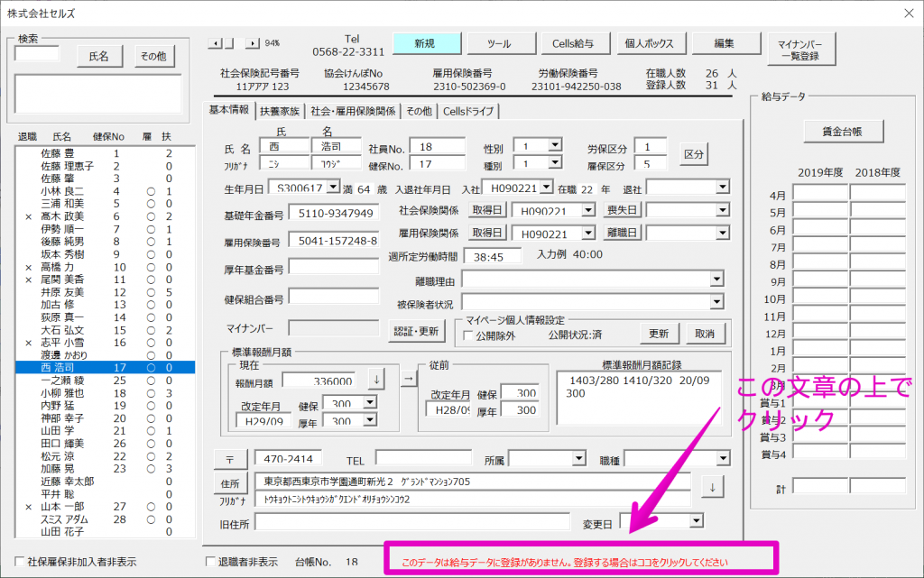Open 賃金台帳 button
Image resolution: width=924 pixels, height=578 pixels.
coord(844,132)
